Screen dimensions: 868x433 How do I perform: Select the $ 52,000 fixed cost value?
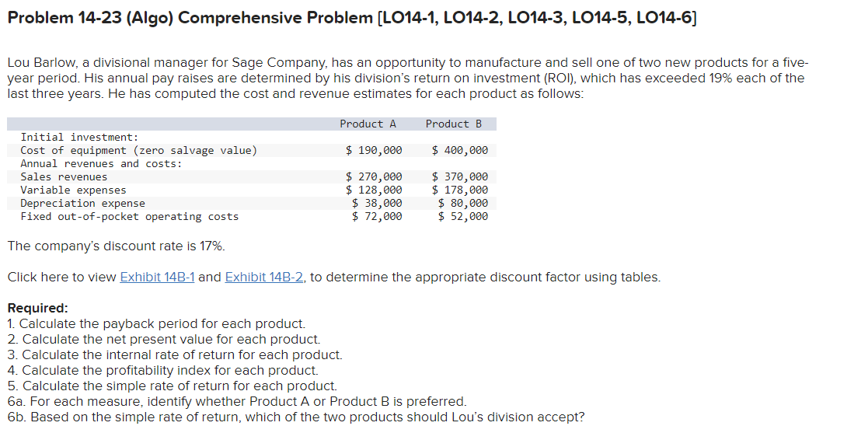coord(463,216)
